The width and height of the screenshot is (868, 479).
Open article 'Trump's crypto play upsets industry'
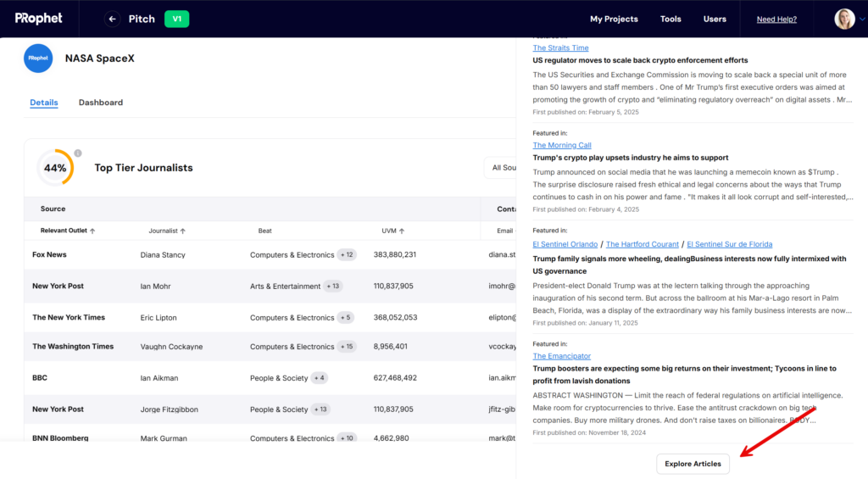(x=630, y=158)
